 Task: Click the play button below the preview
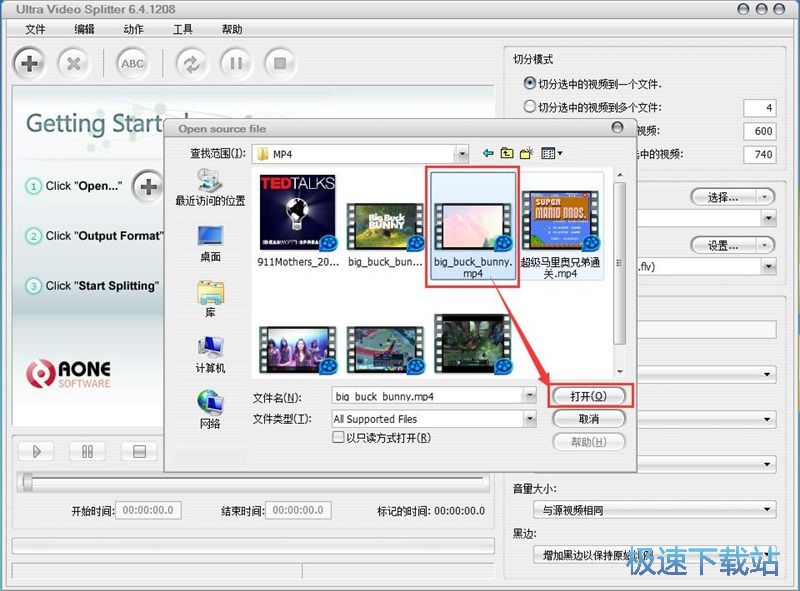pos(36,451)
